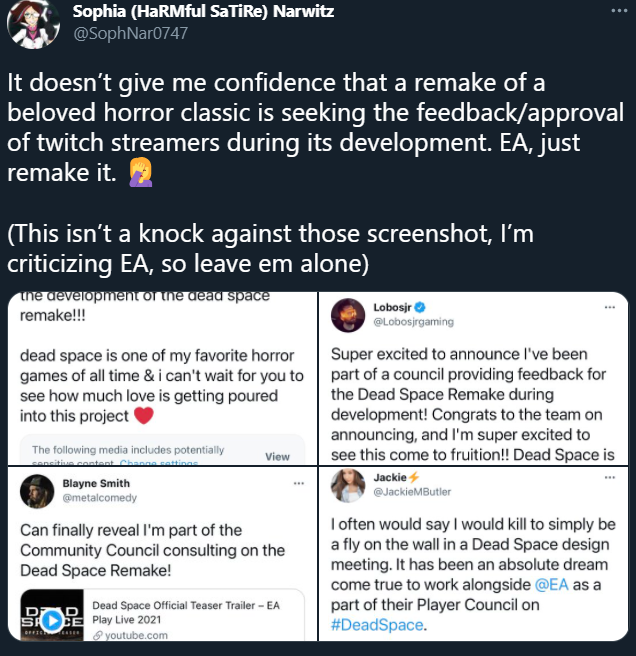
Task: Click Blayne Smith's profile avatar
Action: pyautogui.click(x=38, y=489)
